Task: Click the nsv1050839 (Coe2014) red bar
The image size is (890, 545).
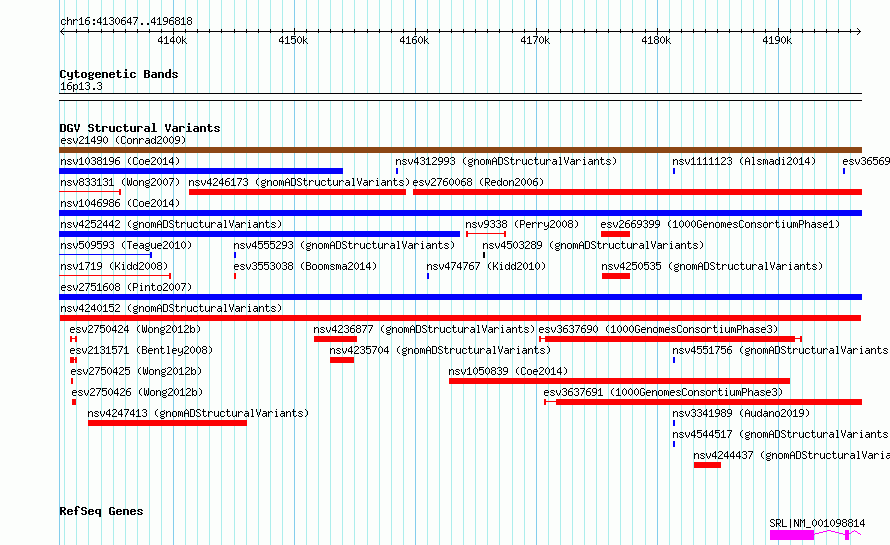Action: 619,381
